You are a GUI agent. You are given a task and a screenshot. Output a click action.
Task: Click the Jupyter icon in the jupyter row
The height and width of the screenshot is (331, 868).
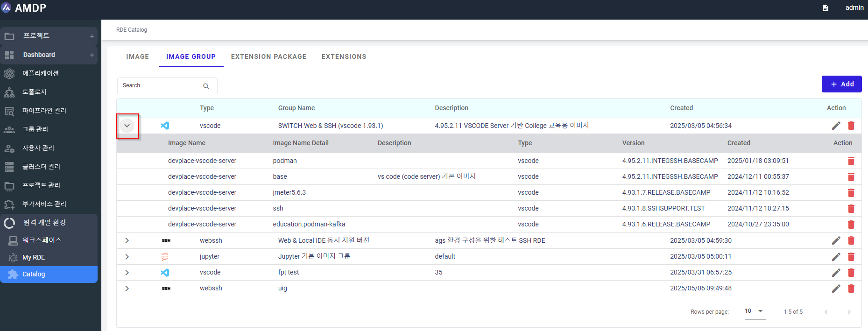click(165, 256)
